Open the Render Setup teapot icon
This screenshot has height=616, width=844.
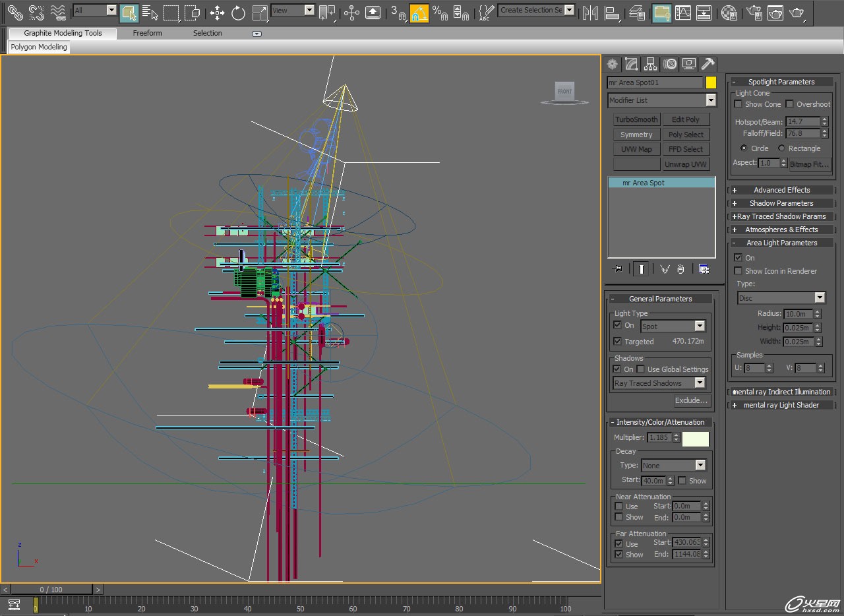[x=755, y=13]
